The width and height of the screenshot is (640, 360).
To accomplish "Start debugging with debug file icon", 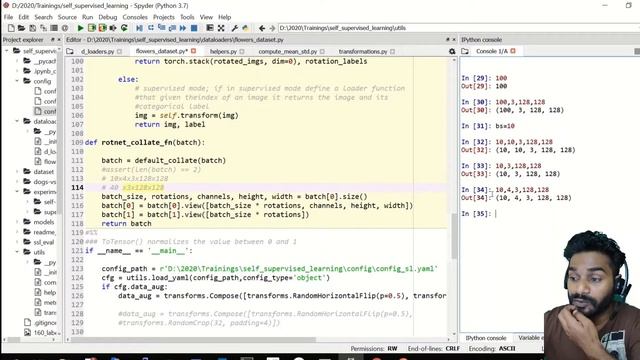I will pyautogui.click(x=139, y=28).
